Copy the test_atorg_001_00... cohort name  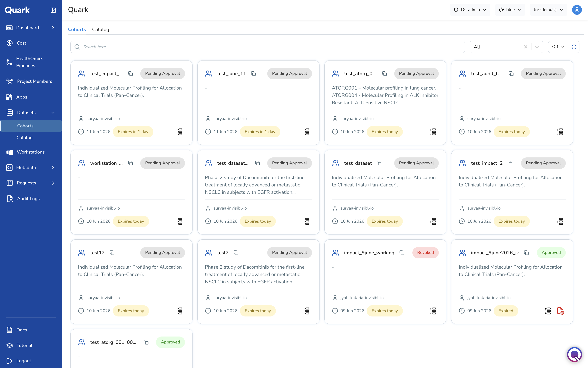tap(146, 342)
